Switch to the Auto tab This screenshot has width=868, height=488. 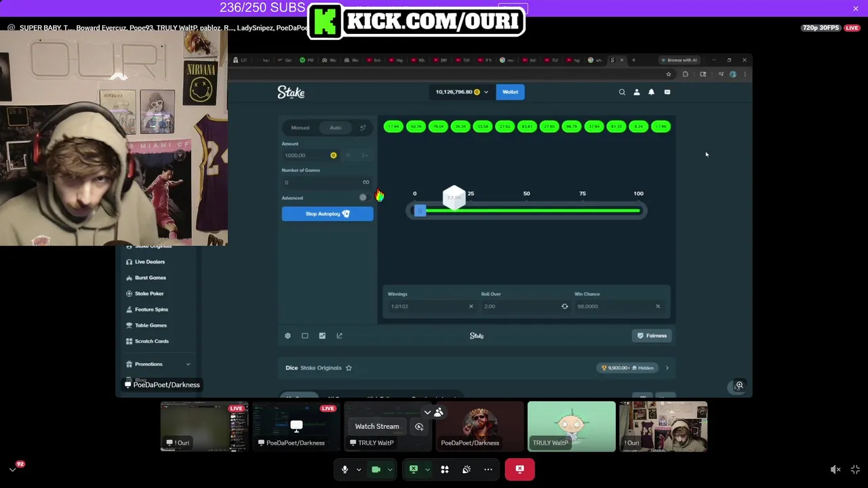pyautogui.click(x=336, y=127)
